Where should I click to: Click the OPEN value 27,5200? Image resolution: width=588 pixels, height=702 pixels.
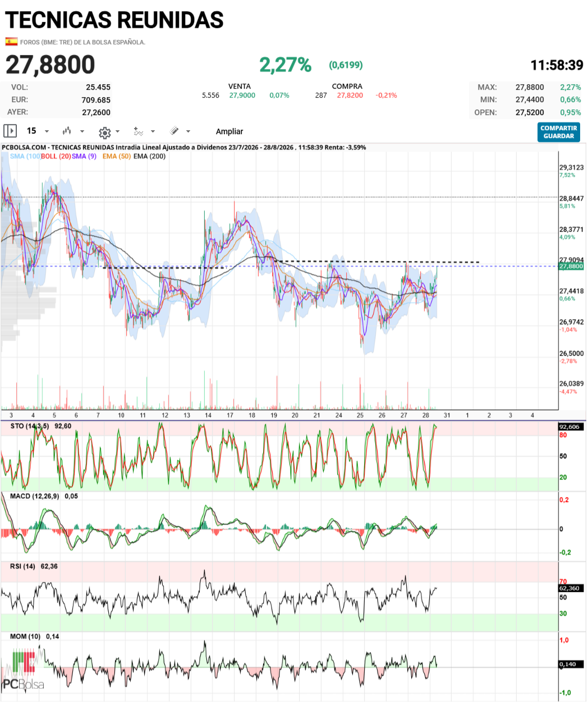pos(530,112)
